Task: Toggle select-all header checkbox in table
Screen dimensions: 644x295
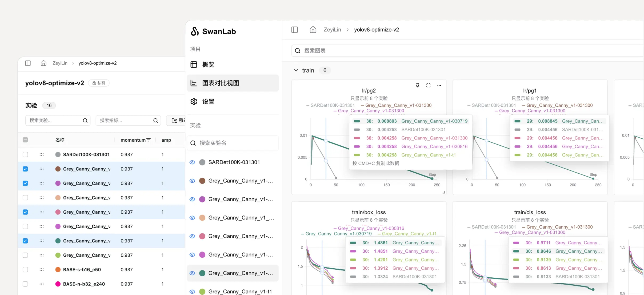Action: pyautogui.click(x=25, y=140)
